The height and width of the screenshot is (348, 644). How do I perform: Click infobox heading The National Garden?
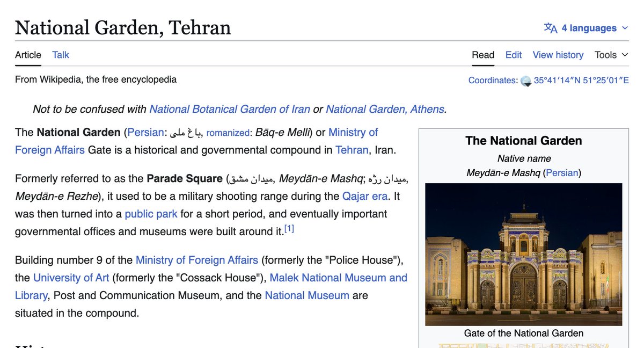tap(524, 141)
